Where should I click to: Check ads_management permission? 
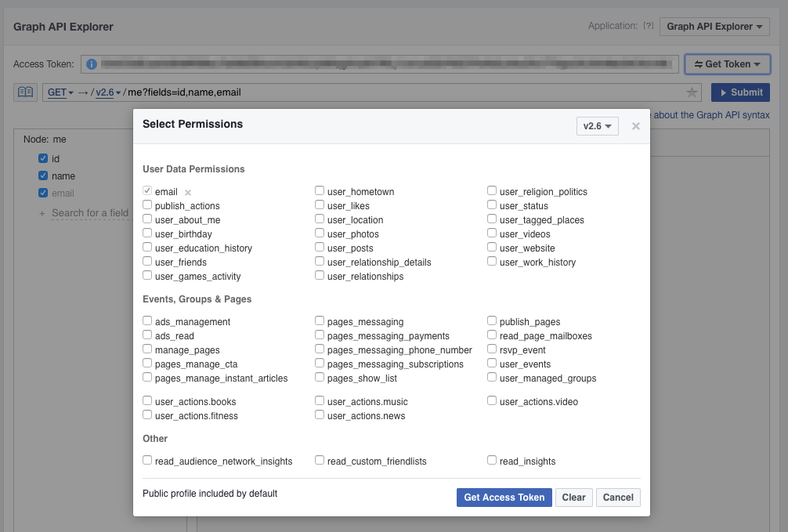(x=147, y=320)
